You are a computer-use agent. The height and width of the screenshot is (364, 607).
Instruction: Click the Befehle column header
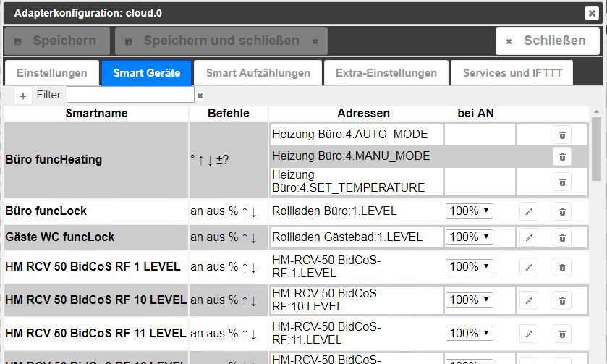[x=229, y=114]
